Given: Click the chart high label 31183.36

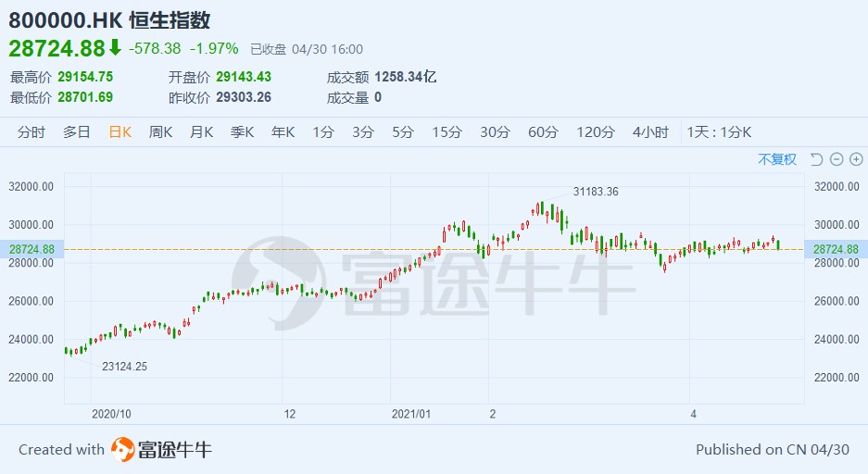Looking at the screenshot, I should 596,192.
